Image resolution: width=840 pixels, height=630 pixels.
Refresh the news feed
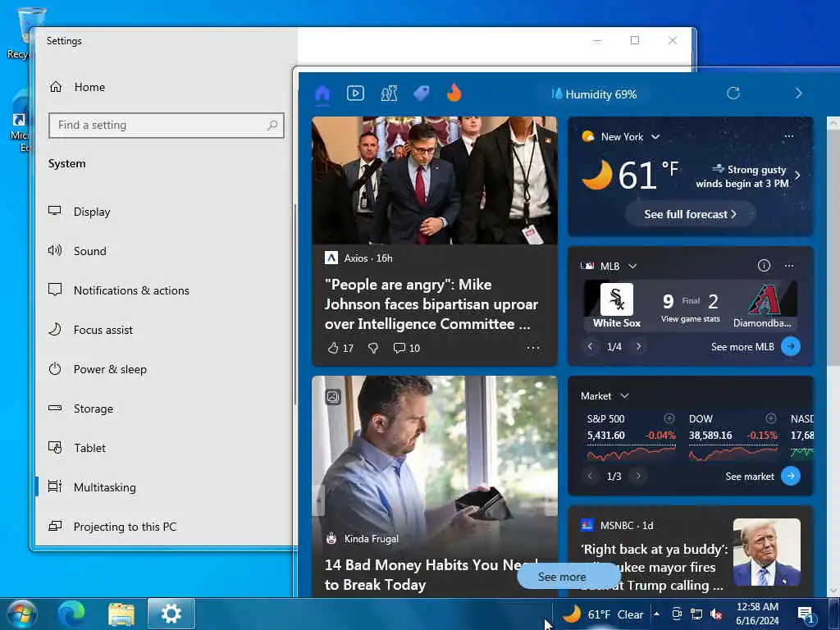pyautogui.click(x=733, y=94)
